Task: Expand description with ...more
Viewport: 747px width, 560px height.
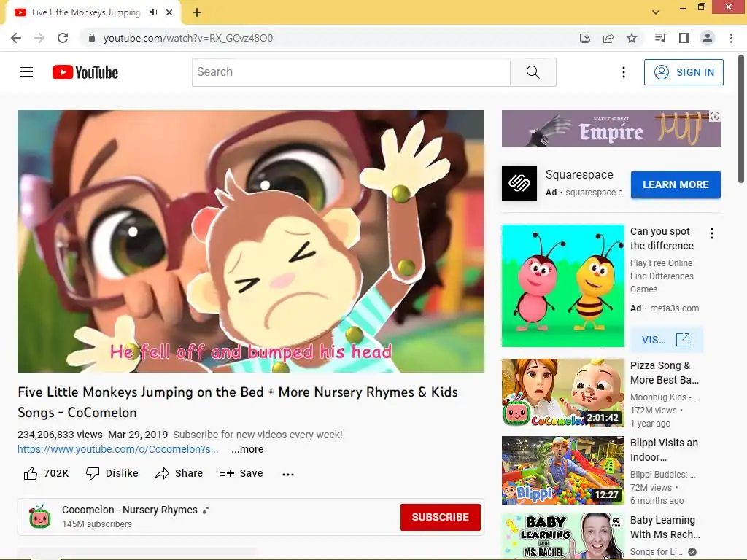Action: pos(247,449)
